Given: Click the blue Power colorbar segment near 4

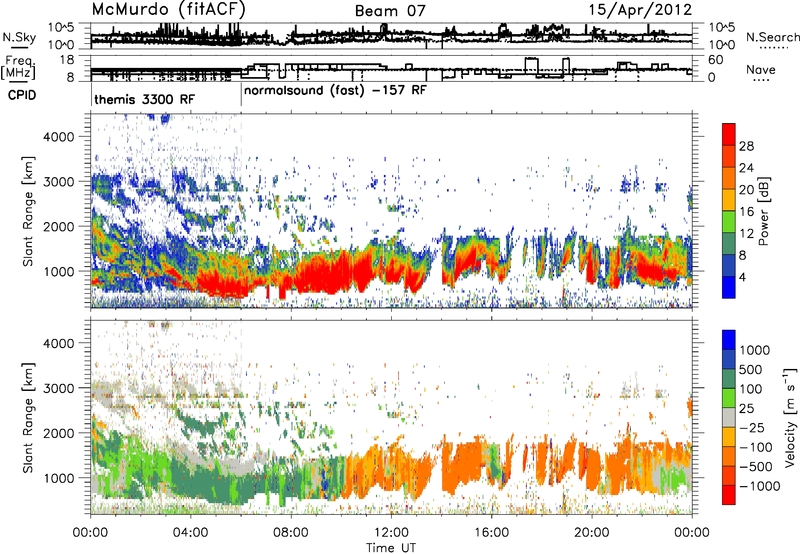Looking at the screenshot, I should tap(729, 287).
